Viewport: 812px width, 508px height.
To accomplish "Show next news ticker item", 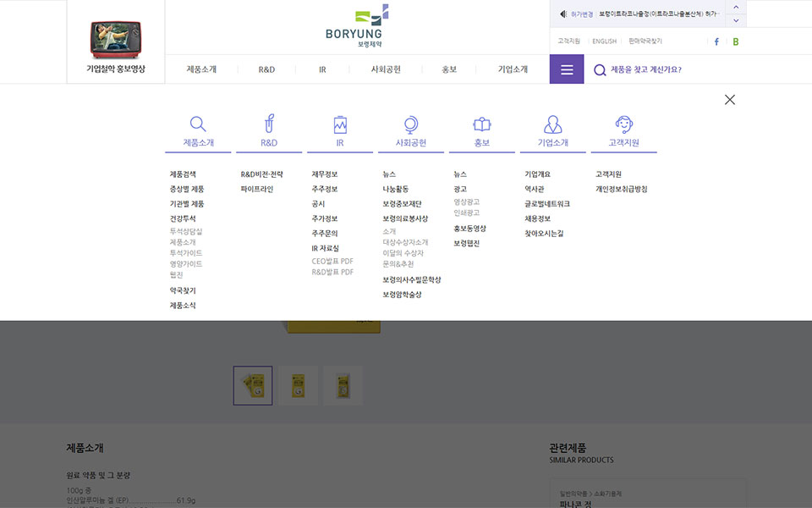I will pos(736,20).
